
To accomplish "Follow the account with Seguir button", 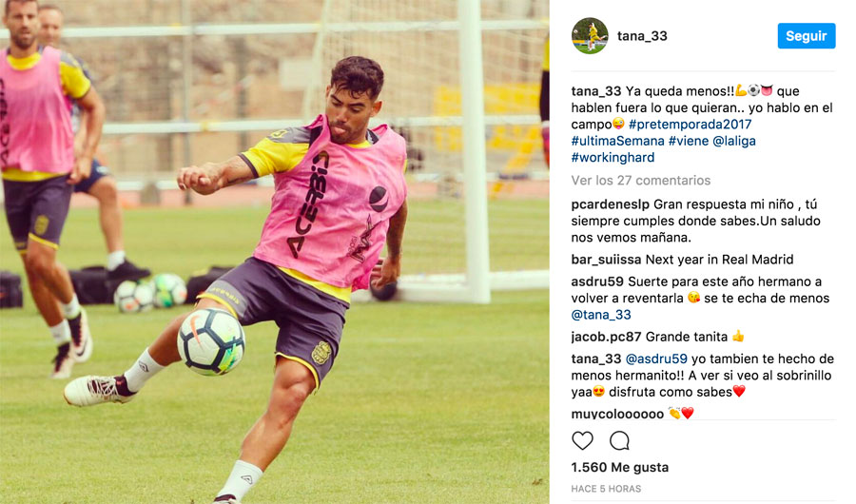I will tap(807, 36).
